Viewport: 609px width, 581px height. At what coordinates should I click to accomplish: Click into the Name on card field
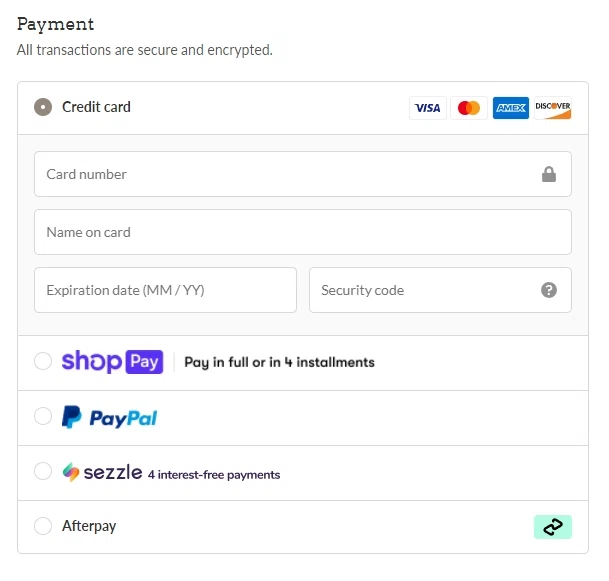coord(303,232)
